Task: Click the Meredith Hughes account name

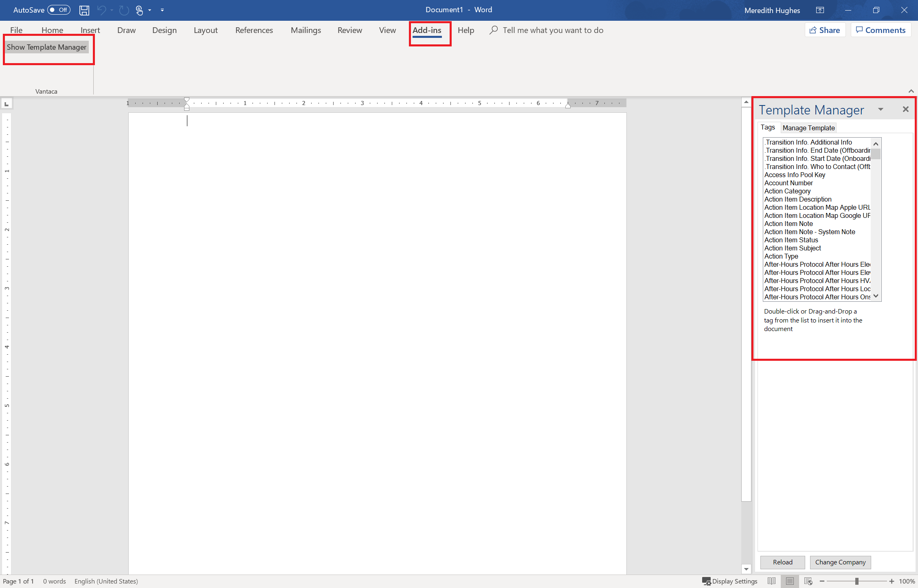Action: 772,10
